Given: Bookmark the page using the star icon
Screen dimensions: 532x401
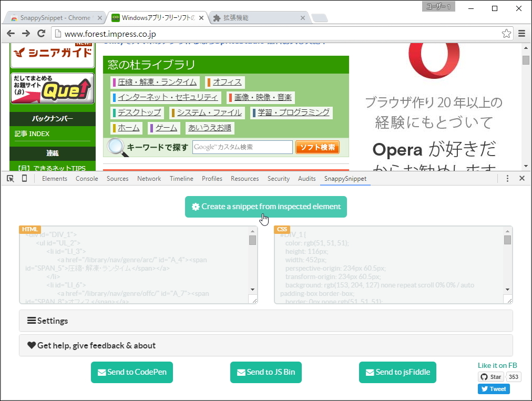Looking at the screenshot, I should click(x=506, y=33).
